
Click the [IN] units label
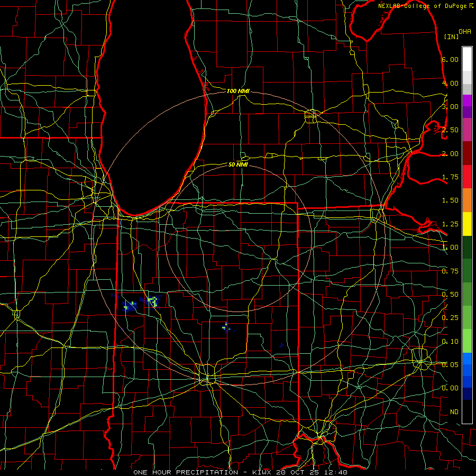click(x=451, y=36)
